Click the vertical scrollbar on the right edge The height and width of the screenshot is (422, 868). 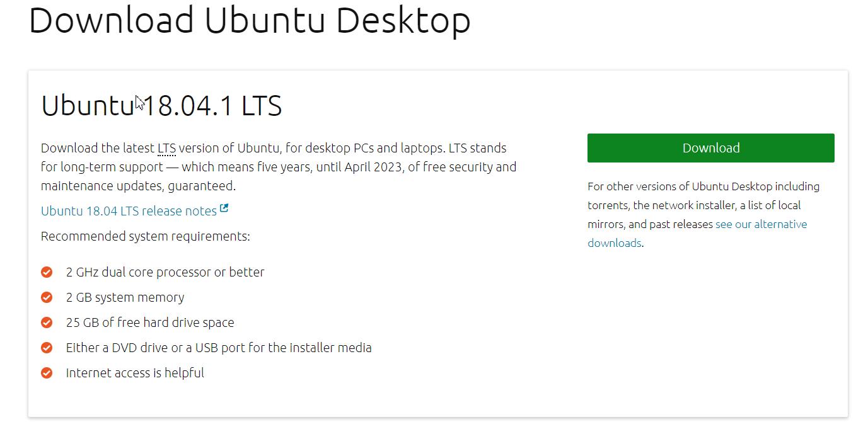pyautogui.click(x=864, y=211)
